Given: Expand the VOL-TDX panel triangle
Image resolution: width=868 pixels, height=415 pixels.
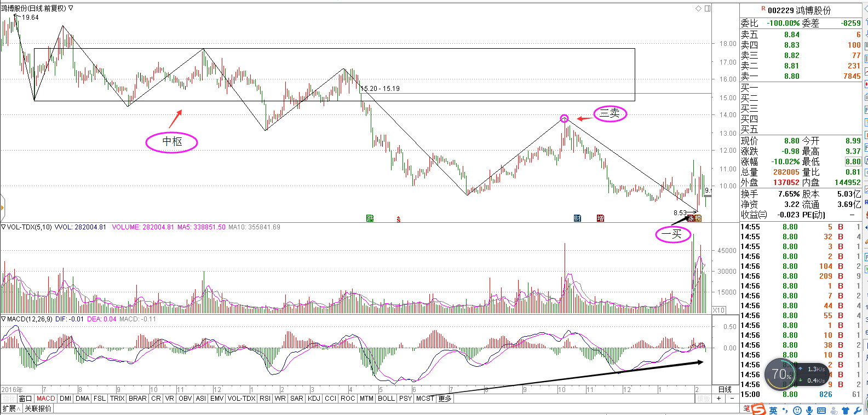Looking at the screenshot, I should [3, 227].
